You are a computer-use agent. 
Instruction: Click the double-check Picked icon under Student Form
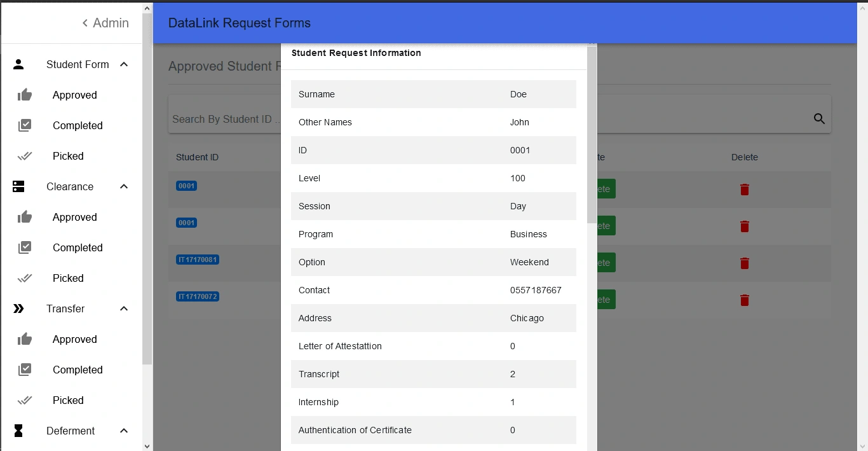(25, 156)
